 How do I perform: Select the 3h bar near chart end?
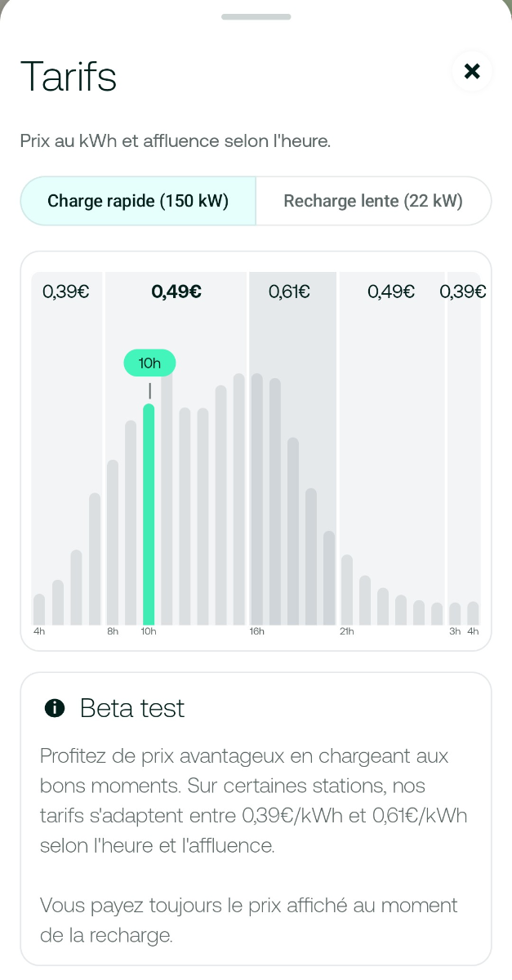tap(455, 613)
